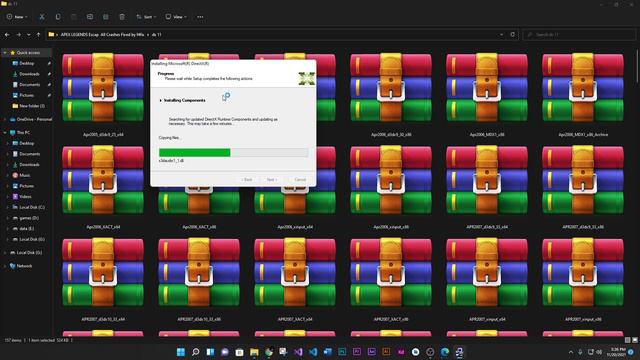Screen dimensions: 640x360
Task: Expand the Music folder node
Action: pyautogui.click(x=8, y=175)
